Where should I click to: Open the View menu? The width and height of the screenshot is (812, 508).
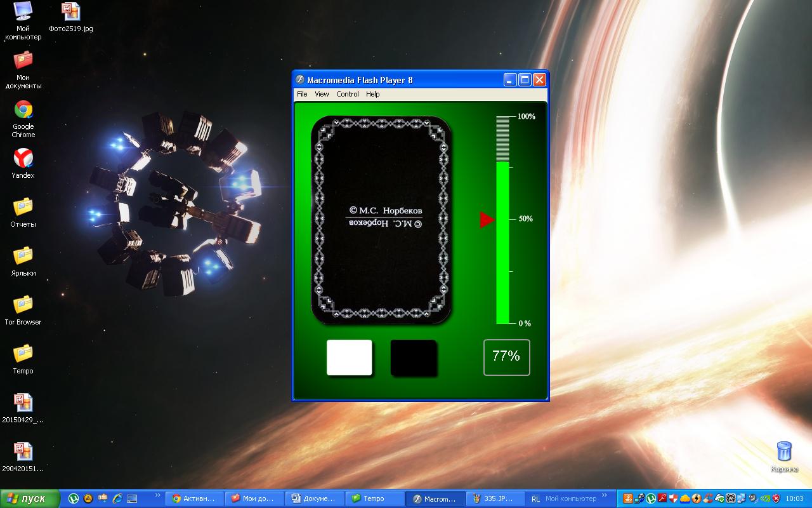[x=322, y=94]
